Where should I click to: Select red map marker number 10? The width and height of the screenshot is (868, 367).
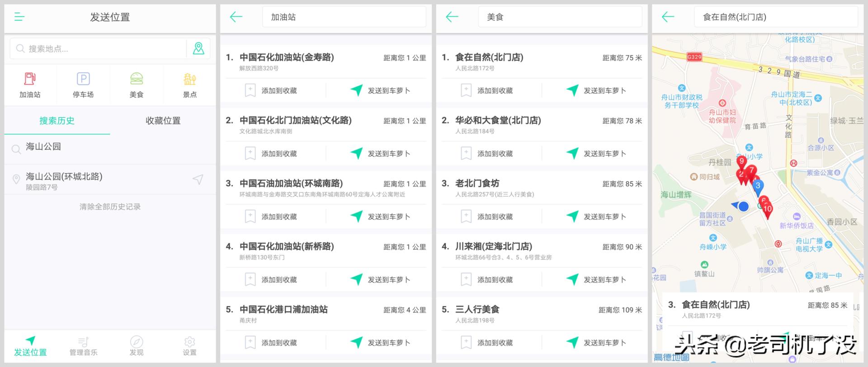(768, 210)
